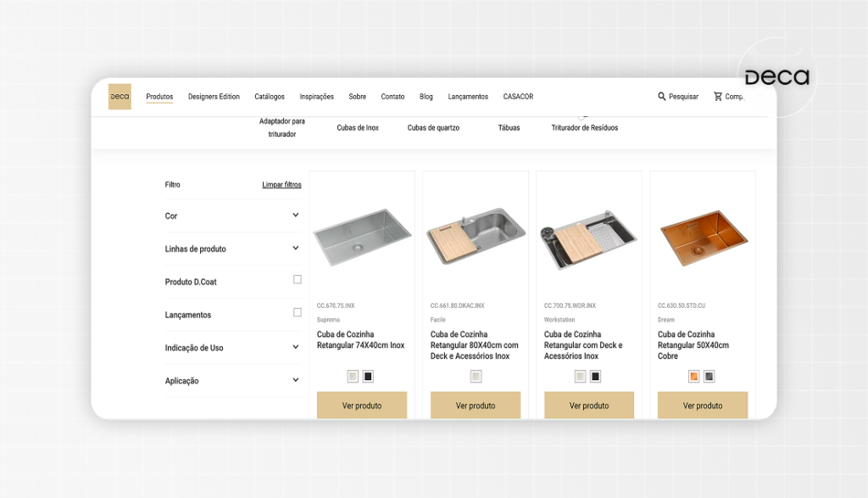Select Triturador de Resíduos category
This screenshot has width=868, height=498.
[585, 127]
